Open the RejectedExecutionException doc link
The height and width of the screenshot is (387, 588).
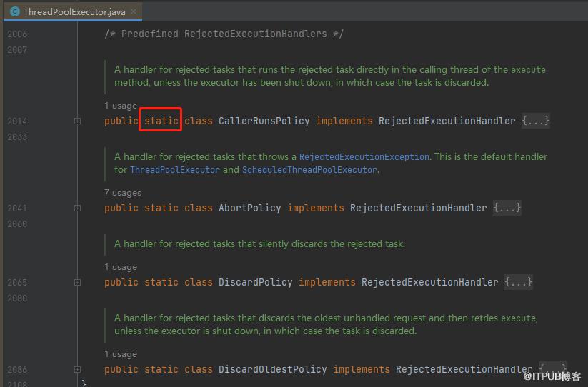coord(364,156)
